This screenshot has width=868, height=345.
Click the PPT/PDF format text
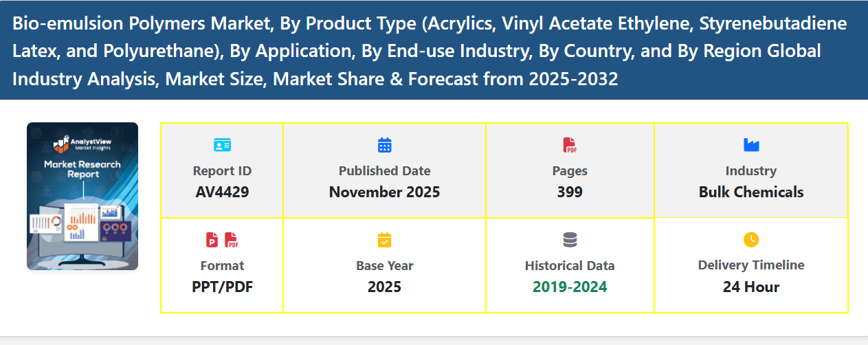point(222,287)
